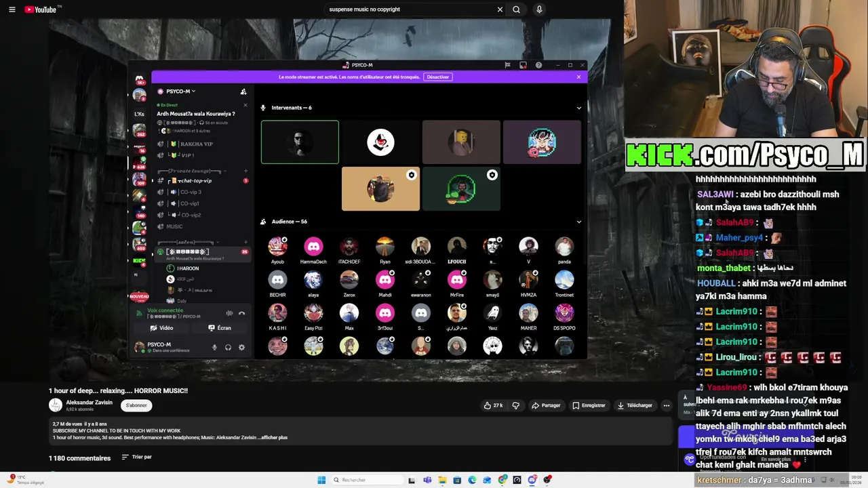Screen dimensions: 868x488
Task: Clear the YouTube search text
Action: 500,9
